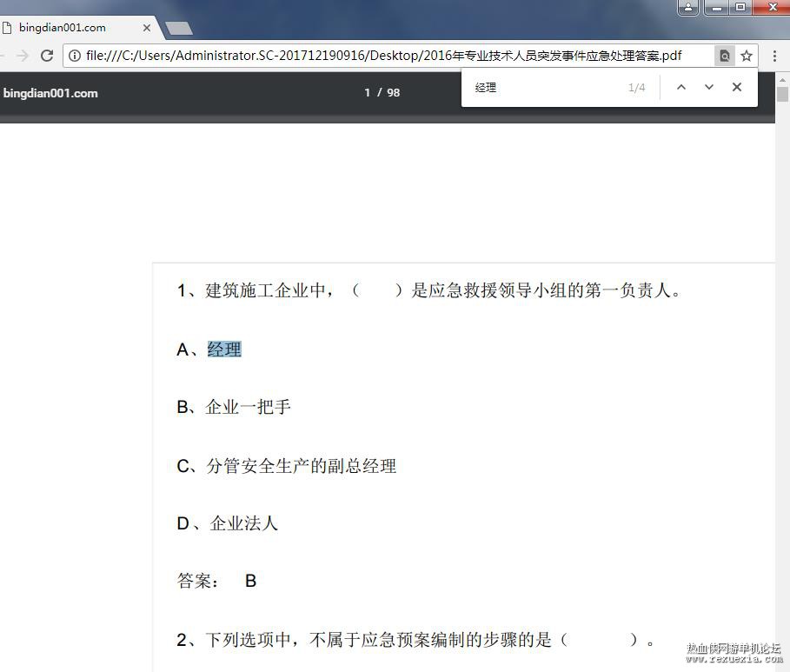Close the find bar
This screenshot has width=790, height=672.
(x=737, y=87)
